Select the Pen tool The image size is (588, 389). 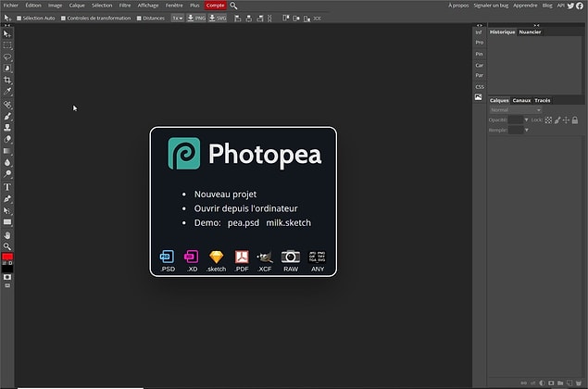click(7, 199)
